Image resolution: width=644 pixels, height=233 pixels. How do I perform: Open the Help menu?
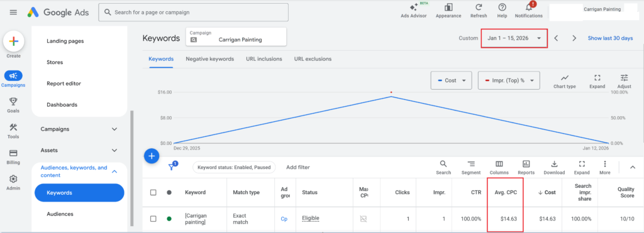coord(502,11)
